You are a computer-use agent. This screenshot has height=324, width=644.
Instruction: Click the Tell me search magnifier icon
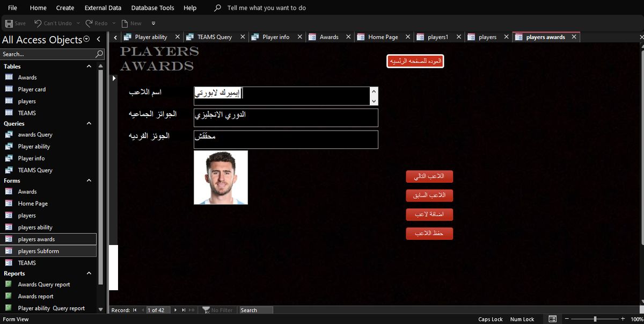pos(217,8)
